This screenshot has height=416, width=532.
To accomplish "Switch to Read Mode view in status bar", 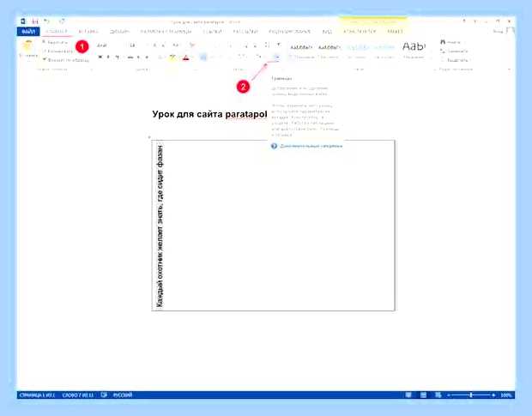I will pyautogui.click(x=408, y=395).
